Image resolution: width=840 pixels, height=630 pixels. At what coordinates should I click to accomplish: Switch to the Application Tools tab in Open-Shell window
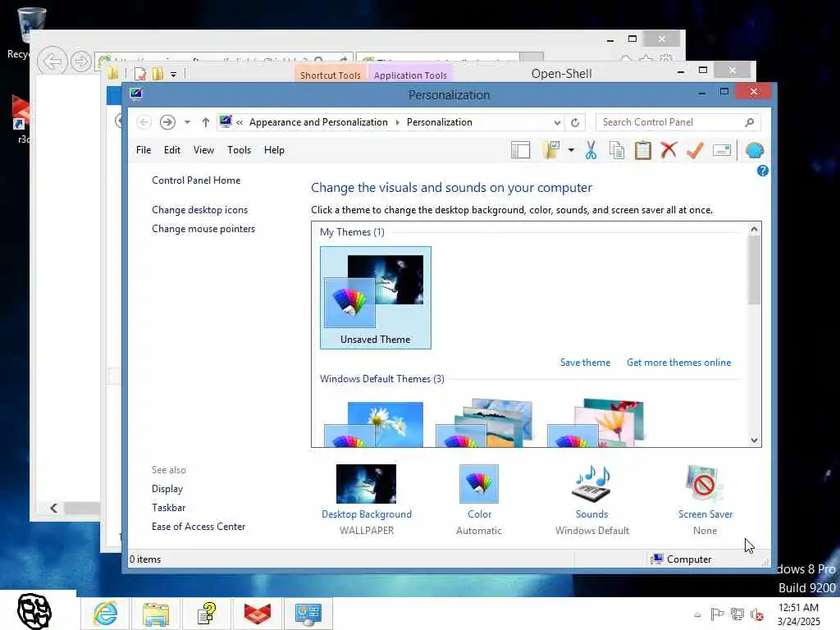point(410,75)
